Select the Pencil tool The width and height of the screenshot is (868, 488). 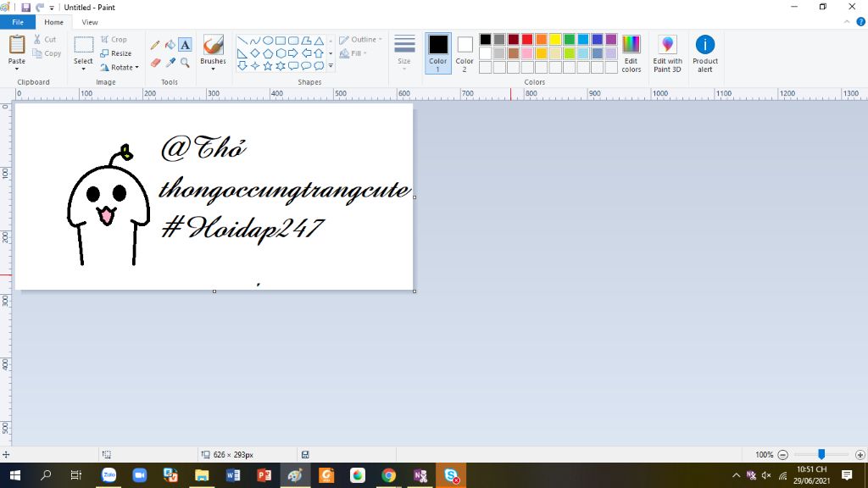click(x=155, y=45)
